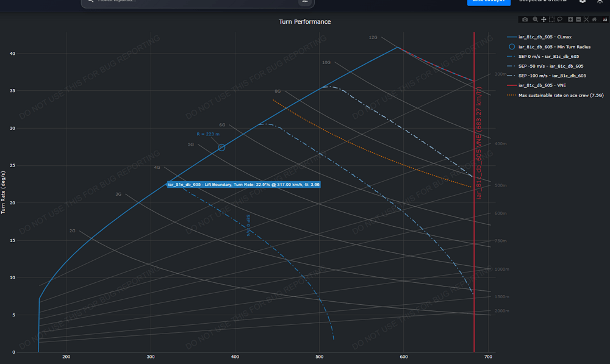The image size is (610, 364).
Task: Reset axes with the home icon
Action: [x=594, y=20]
